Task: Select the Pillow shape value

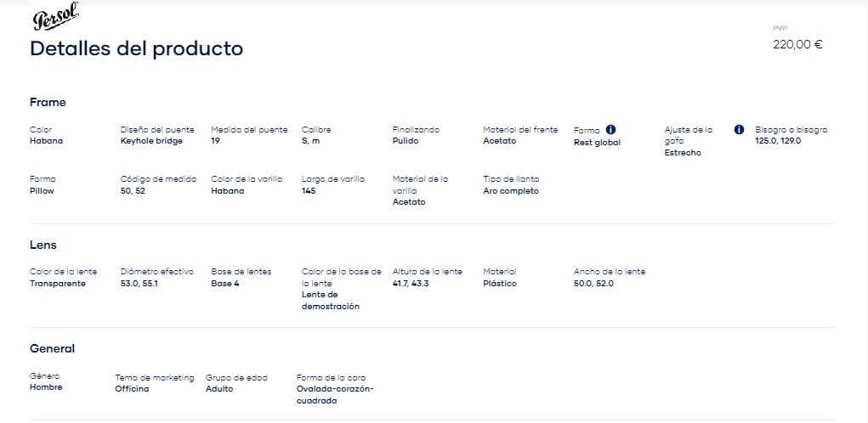Action: point(42,191)
